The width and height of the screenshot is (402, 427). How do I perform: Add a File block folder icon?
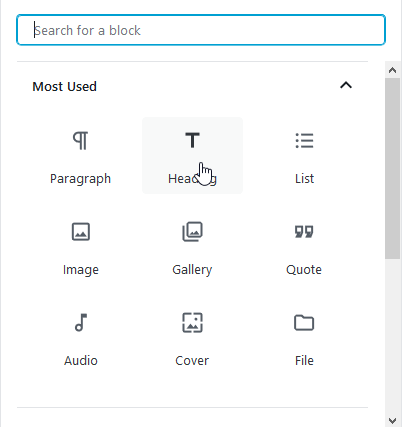[304, 322]
